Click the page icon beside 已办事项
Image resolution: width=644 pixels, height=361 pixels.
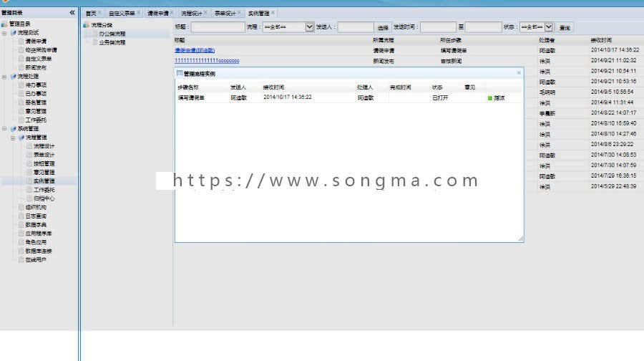point(21,94)
